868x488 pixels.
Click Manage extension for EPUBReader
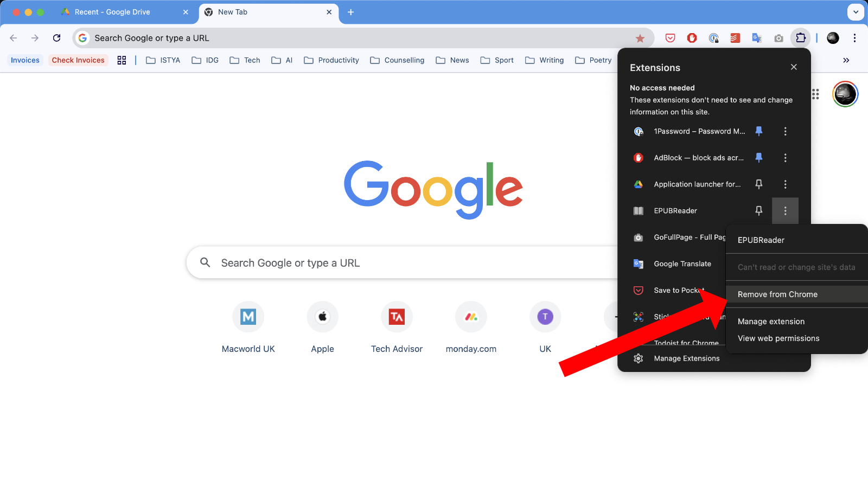point(770,321)
